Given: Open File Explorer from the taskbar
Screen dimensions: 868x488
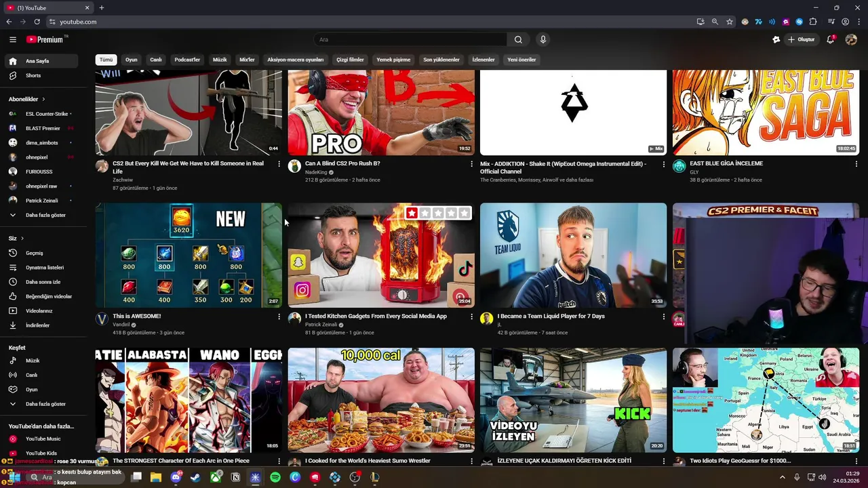Looking at the screenshot, I should pos(156,477).
